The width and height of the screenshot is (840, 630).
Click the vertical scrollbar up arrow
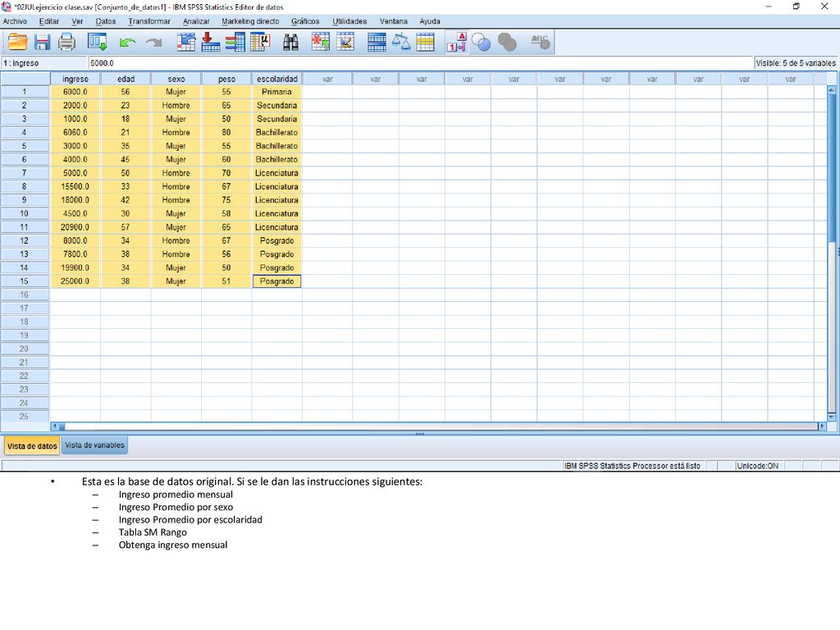tap(832, 89)
